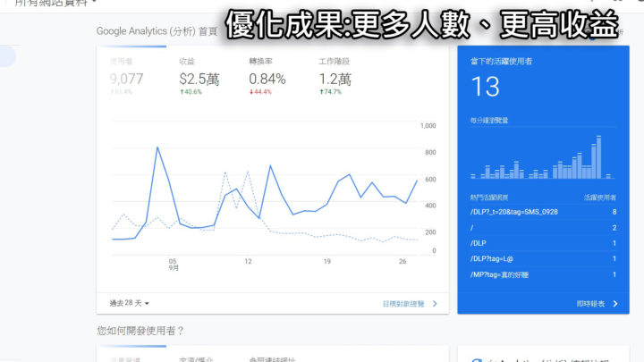
Task: Open the 過去 28 天 date range dropdown
Action: [130, 304]
